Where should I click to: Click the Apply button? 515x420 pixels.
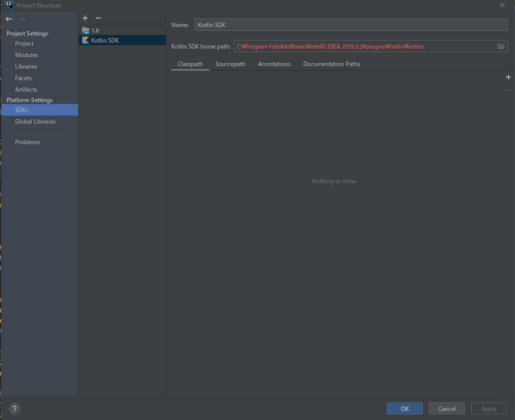(x=489, y=408)
